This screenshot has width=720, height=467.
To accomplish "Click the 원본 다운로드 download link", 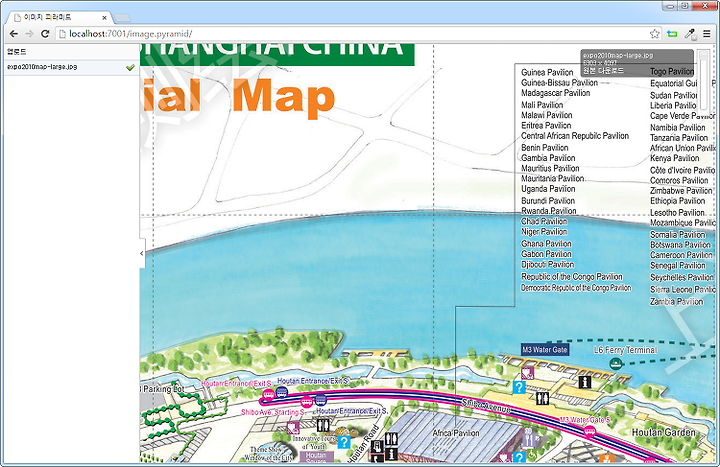I will [x=603, y=71].
